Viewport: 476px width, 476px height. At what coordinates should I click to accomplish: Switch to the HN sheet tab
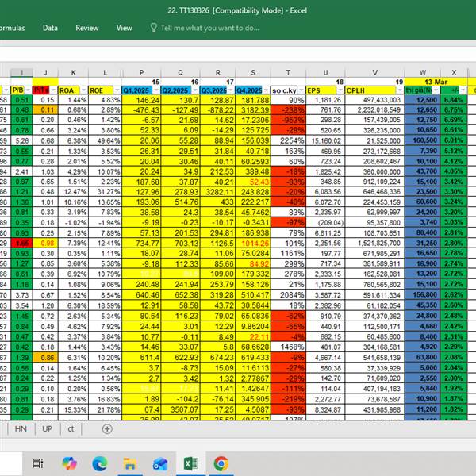pos(21,429)
